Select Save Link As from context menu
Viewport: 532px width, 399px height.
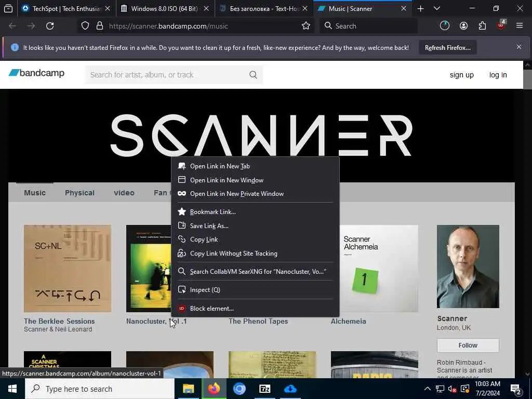tap(255, 225)
